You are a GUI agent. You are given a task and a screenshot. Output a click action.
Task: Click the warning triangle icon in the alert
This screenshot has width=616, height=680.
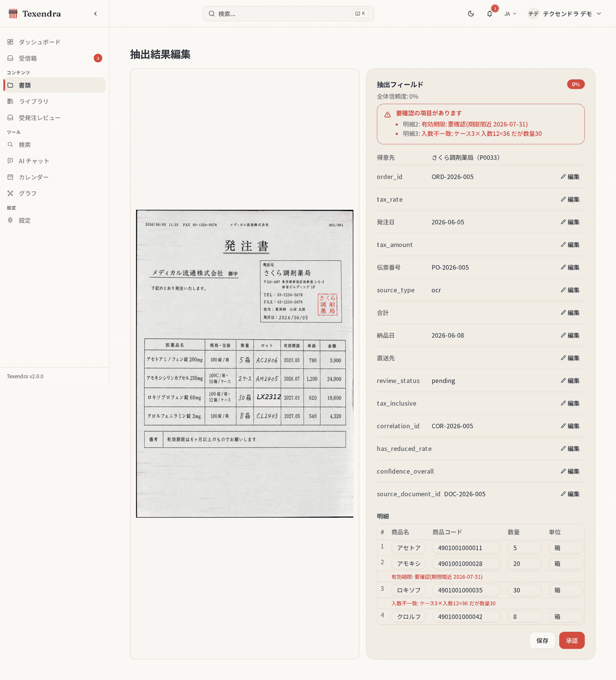(x=388, y=114)
